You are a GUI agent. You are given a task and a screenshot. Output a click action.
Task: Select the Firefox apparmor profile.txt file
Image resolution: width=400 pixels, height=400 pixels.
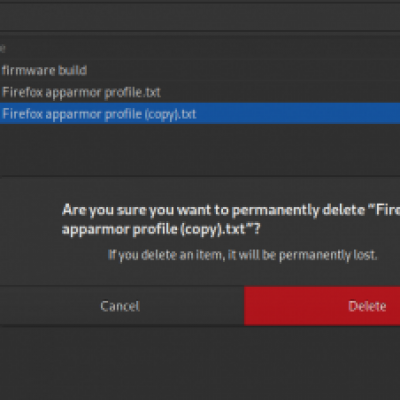pos(200,92)
